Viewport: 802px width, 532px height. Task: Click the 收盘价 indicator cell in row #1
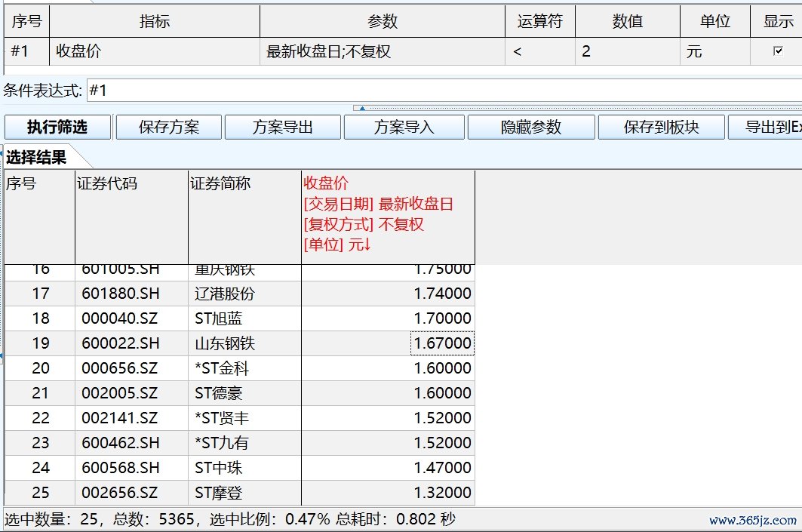pyautogui.click(x=154, y=52)
